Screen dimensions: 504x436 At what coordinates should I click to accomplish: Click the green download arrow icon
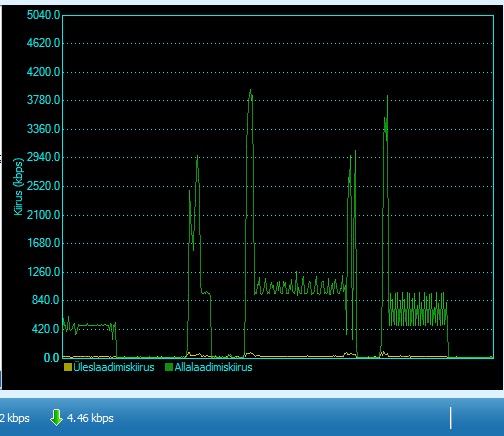pos(56,417)
